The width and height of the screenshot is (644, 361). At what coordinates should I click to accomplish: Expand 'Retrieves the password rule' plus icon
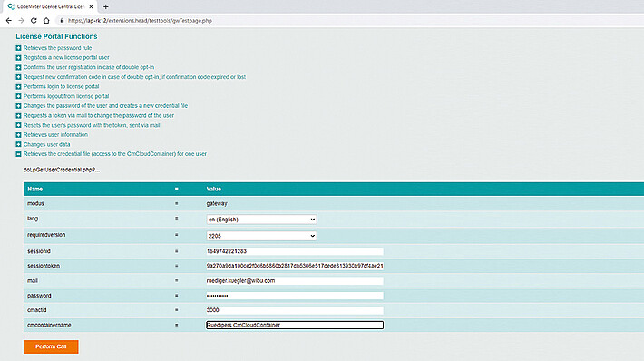[x=18, y=48]
